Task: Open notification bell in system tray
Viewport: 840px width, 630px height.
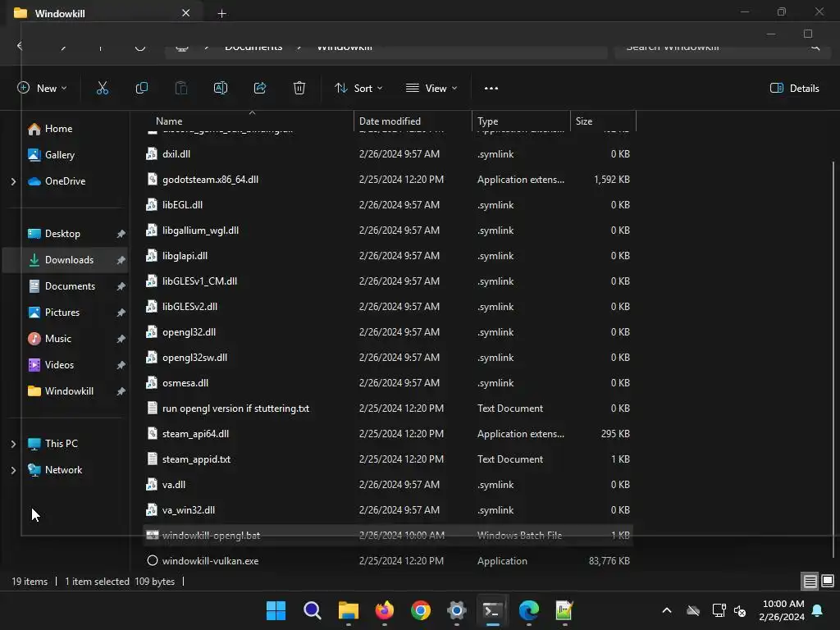Action: pyautogui.click(x=818, y=610)
